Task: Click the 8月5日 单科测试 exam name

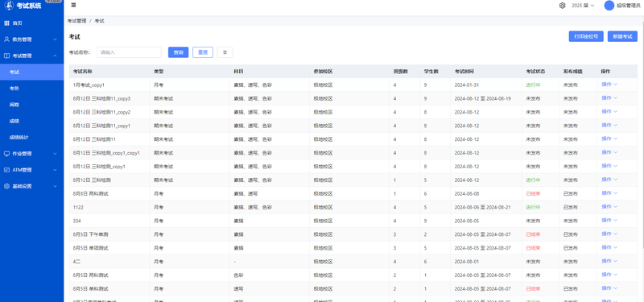Action: [x=90, y=289]
